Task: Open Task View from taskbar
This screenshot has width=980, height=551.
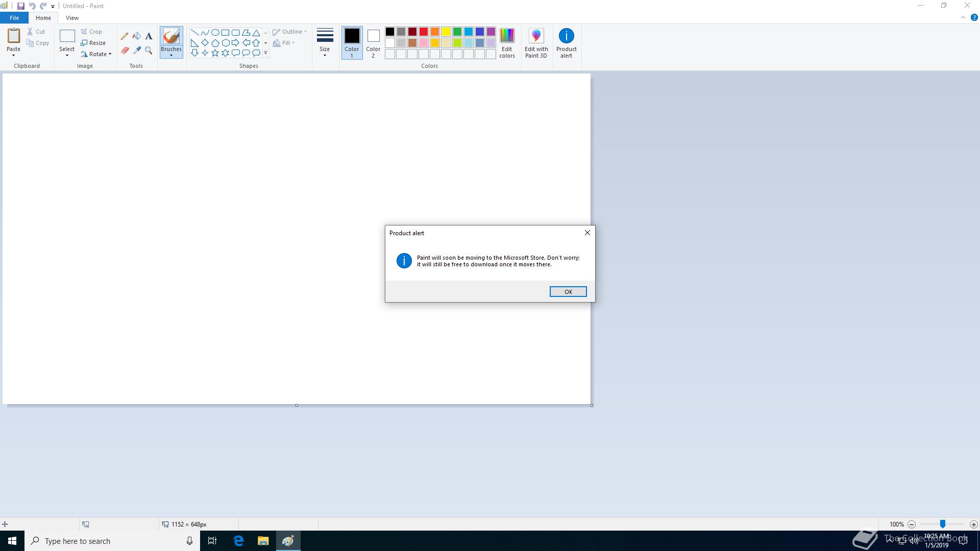Action: click(x=212, y=541)
